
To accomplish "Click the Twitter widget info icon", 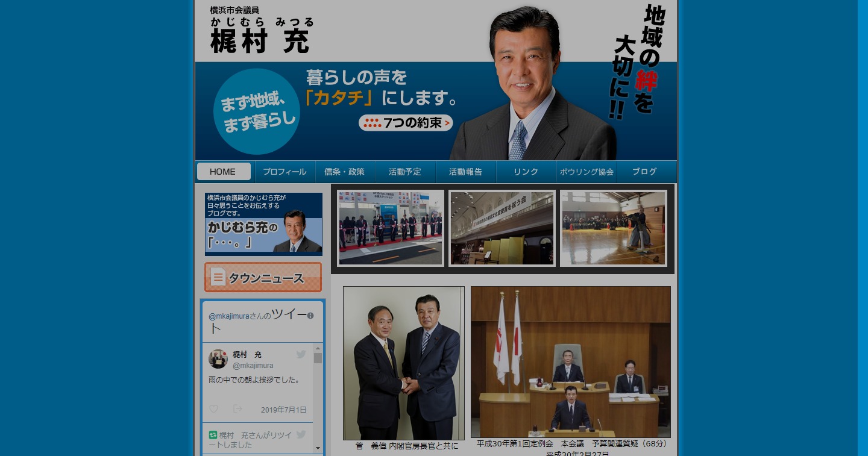I will coord(310,316).
